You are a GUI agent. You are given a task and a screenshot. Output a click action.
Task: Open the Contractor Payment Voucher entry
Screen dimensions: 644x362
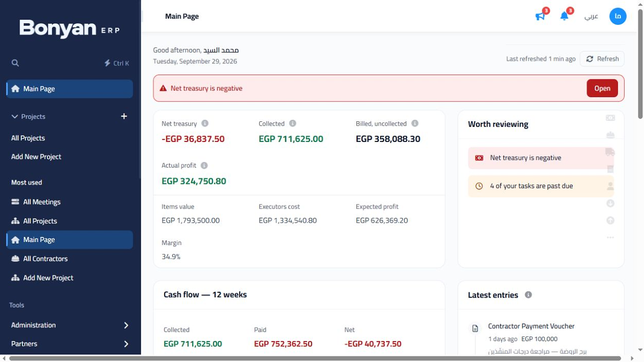531,326
